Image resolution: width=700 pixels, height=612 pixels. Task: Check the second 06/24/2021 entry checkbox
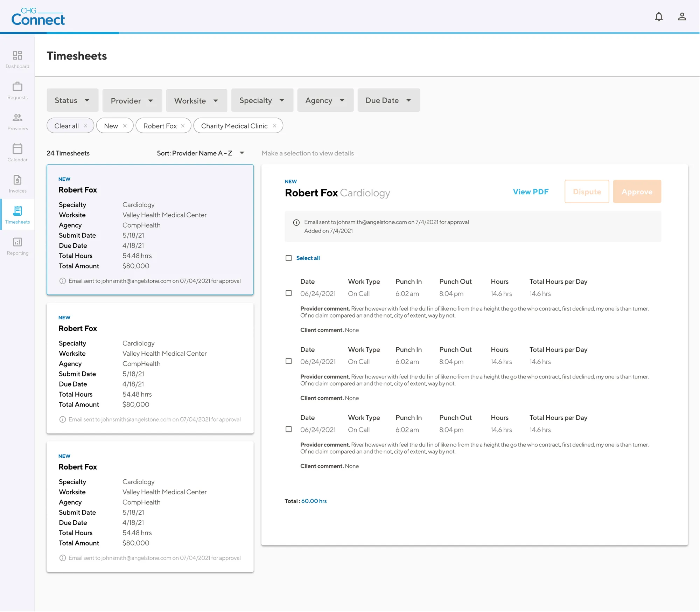(x=288, y=361)
